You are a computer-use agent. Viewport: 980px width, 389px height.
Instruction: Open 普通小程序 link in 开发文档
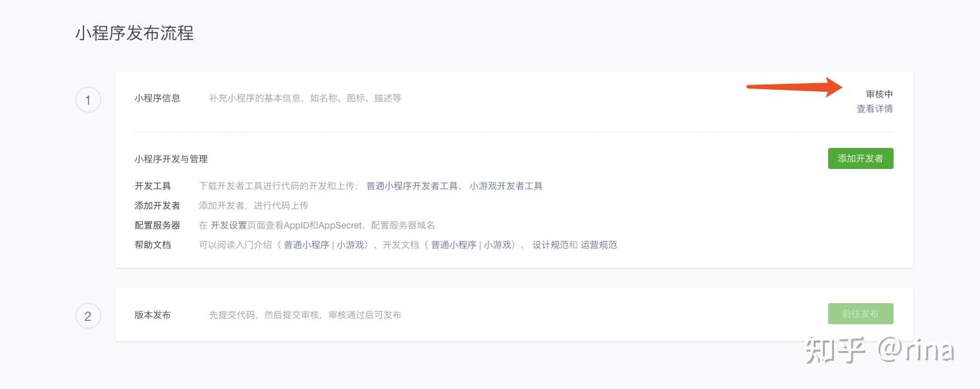(x=453, y=245)
